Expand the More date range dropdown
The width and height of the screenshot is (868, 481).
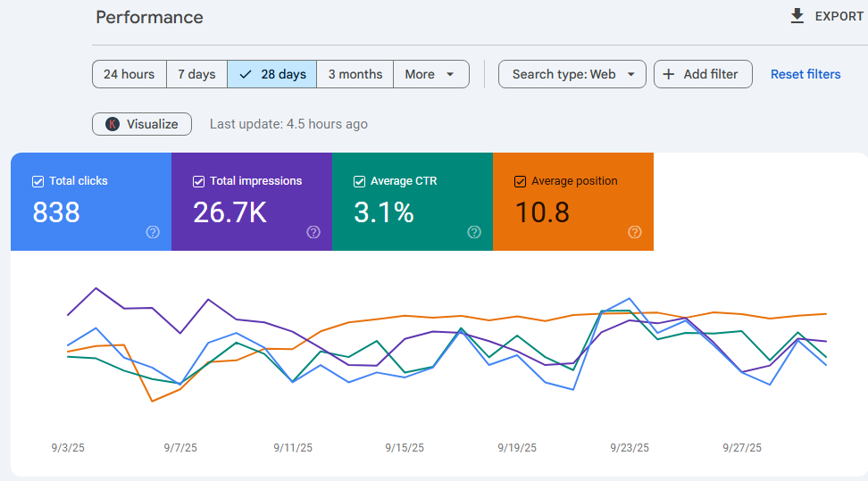[x=431, y=74]
